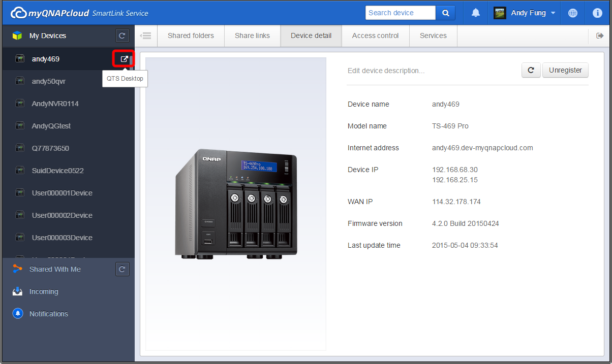
Task: Click the notification bell icon
Action: (475, 12)
